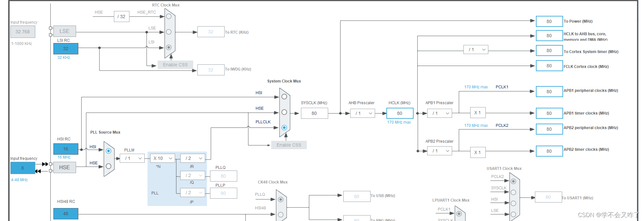Select HSI on System Clock Mux
Screen dimensions: 644x221
284,96
